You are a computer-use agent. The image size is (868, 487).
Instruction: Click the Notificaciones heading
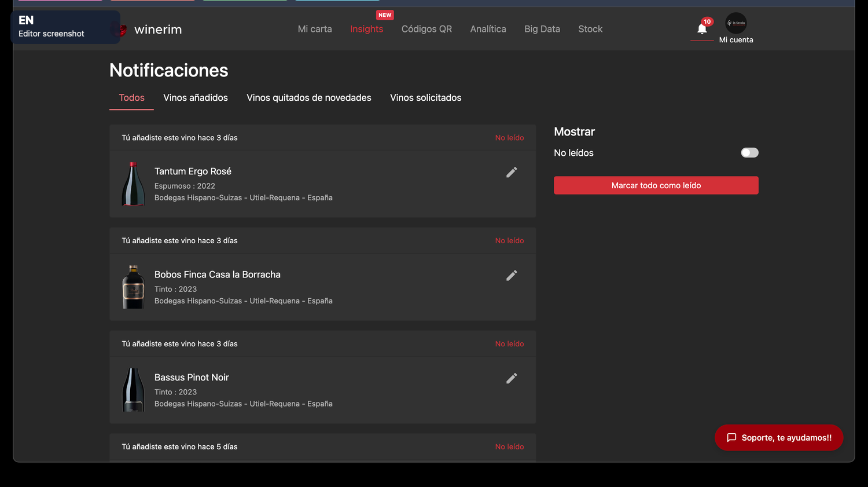168,71
